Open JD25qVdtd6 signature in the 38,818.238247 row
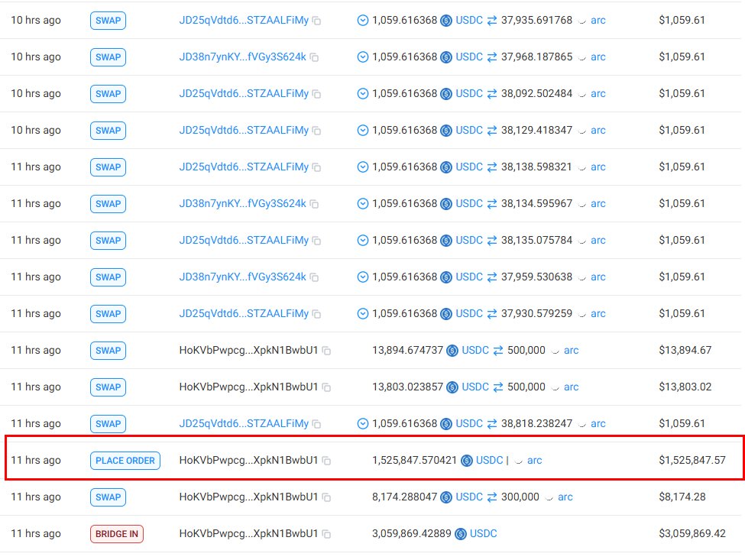 pyautogui.click(x=244, y=424)
